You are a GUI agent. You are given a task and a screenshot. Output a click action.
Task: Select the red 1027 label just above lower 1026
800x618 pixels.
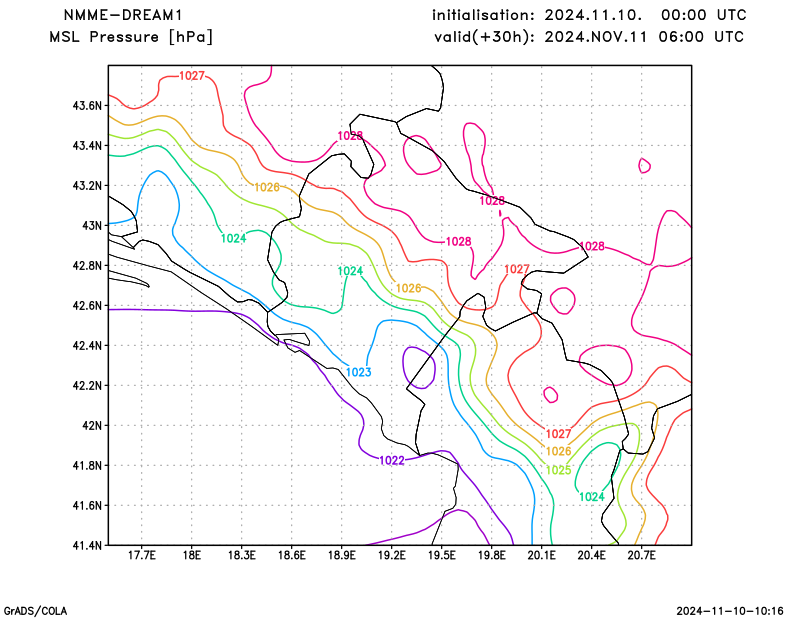(559, 434)
